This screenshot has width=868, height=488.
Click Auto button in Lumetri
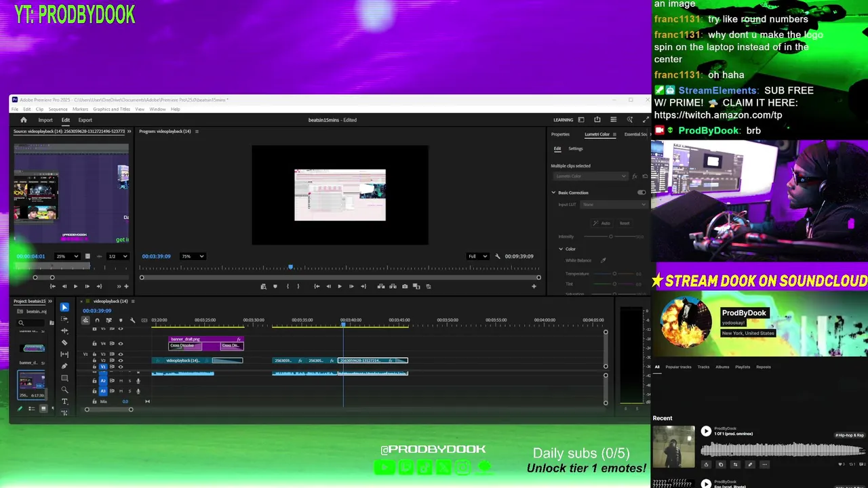click(x=601, y=223)
